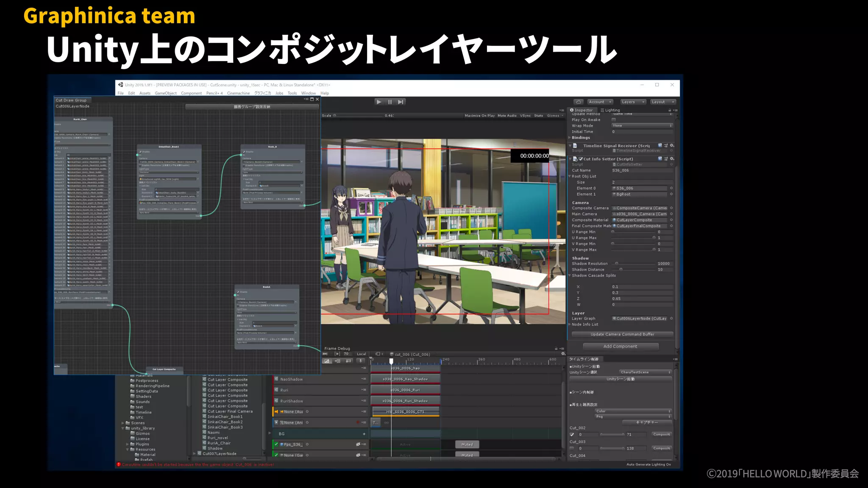Screen dimensions: 868x488
Task: Open the Wrap Mode dropdown
Action: (x=642, y=126)
